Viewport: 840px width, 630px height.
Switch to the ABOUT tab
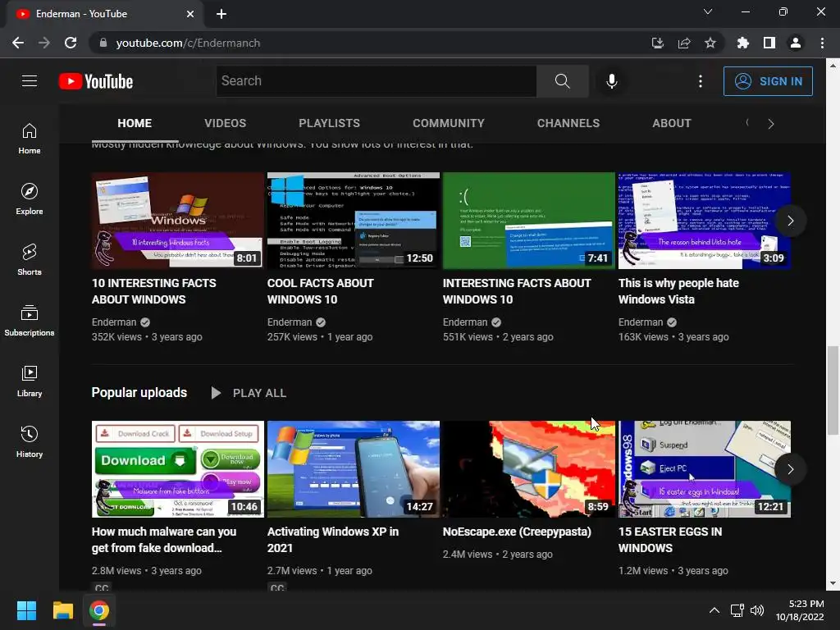672,123
